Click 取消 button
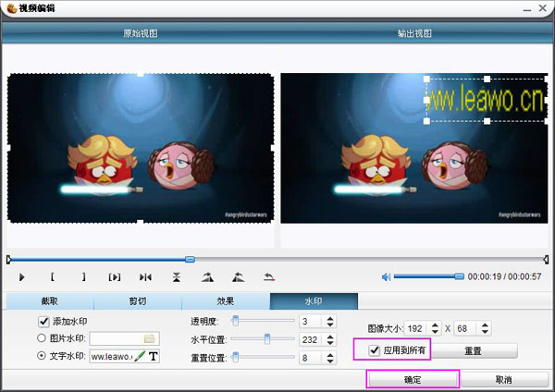Screen dimensions: 555x392 tap(504, 380)
